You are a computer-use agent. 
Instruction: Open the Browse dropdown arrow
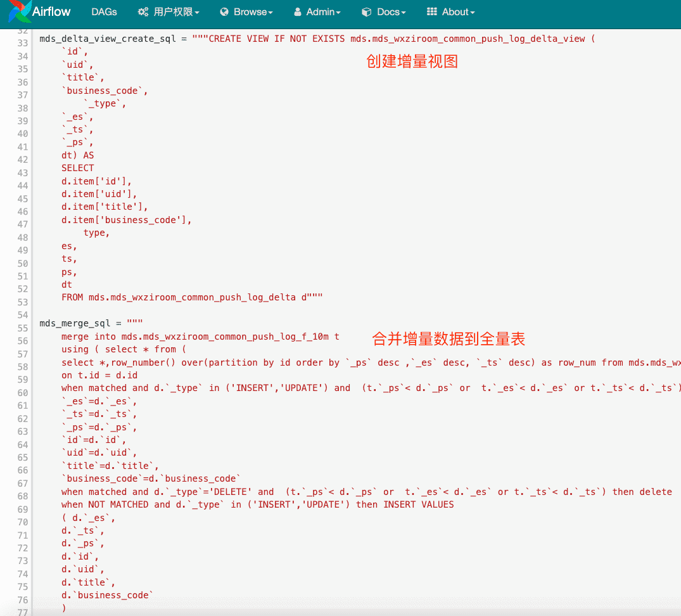(x=270, y=13)
